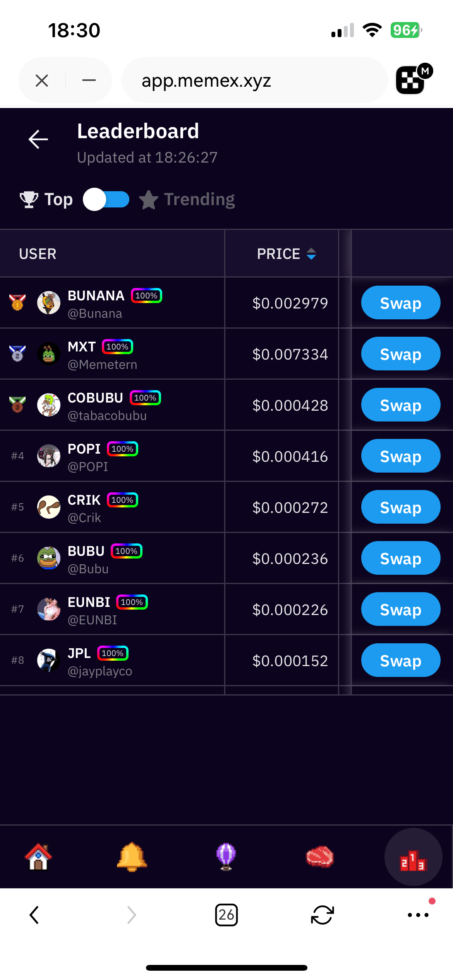Open the red meat icon tab

320,856
